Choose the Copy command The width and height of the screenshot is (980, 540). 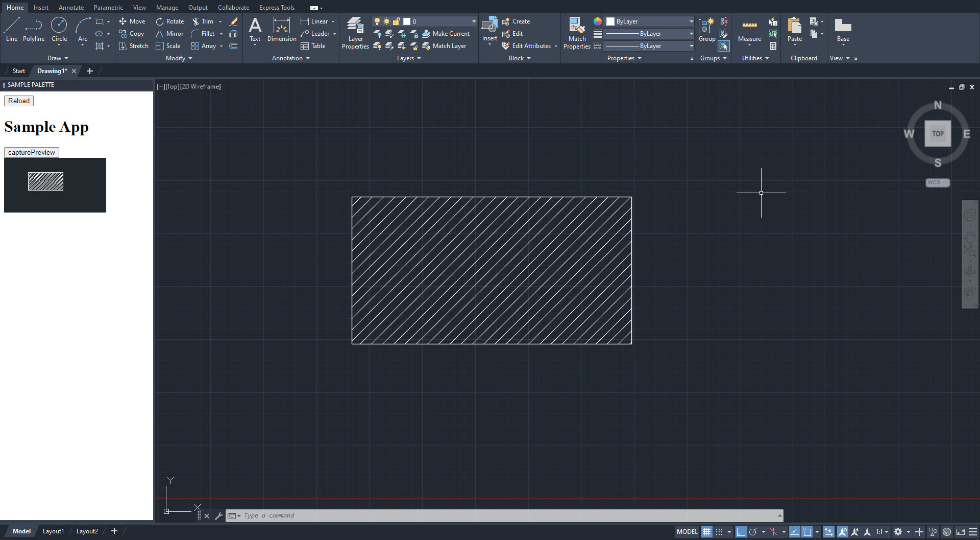click(132, 34)
